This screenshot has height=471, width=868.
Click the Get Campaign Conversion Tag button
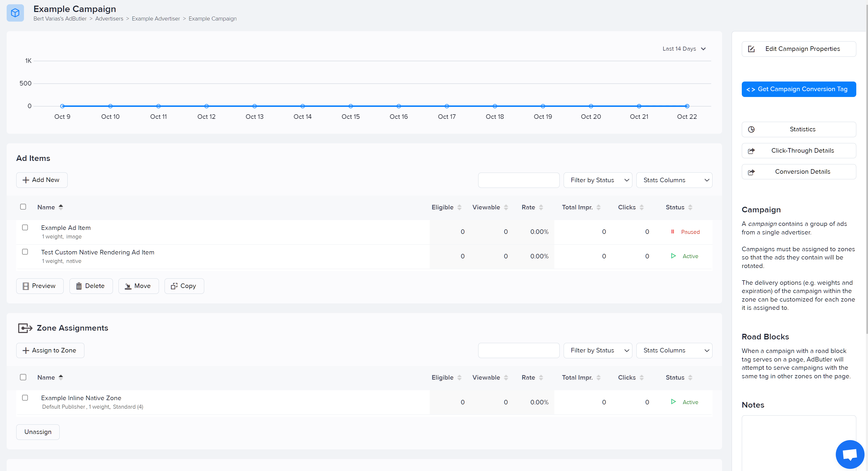click(798, 89)
